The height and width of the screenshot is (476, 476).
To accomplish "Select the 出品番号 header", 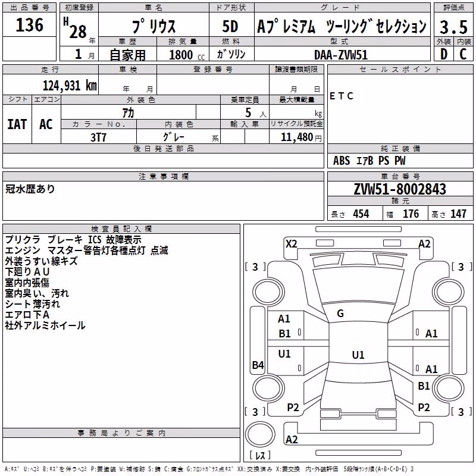I will (29, 8).
